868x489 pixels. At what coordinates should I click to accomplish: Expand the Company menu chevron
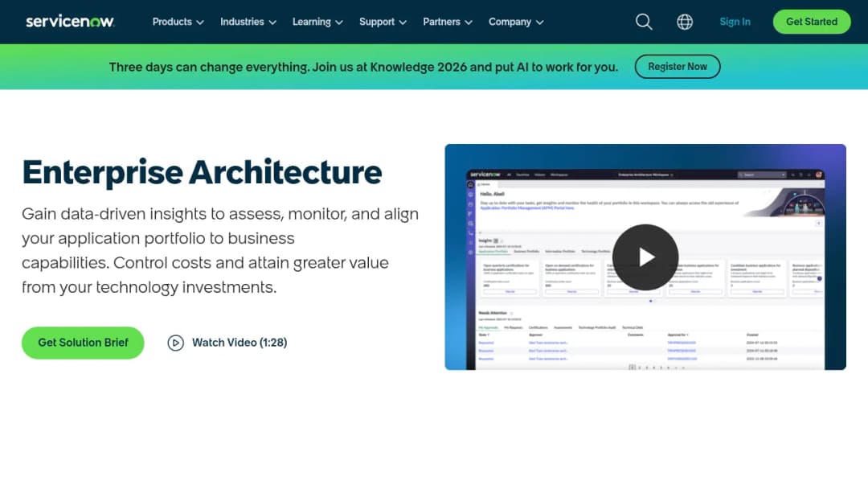(x=540, y=23)
